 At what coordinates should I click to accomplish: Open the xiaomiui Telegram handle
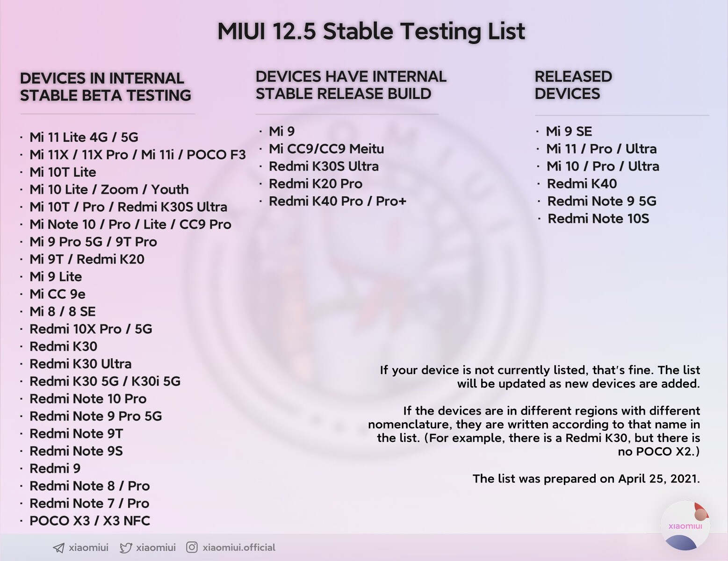coord(88,547)
